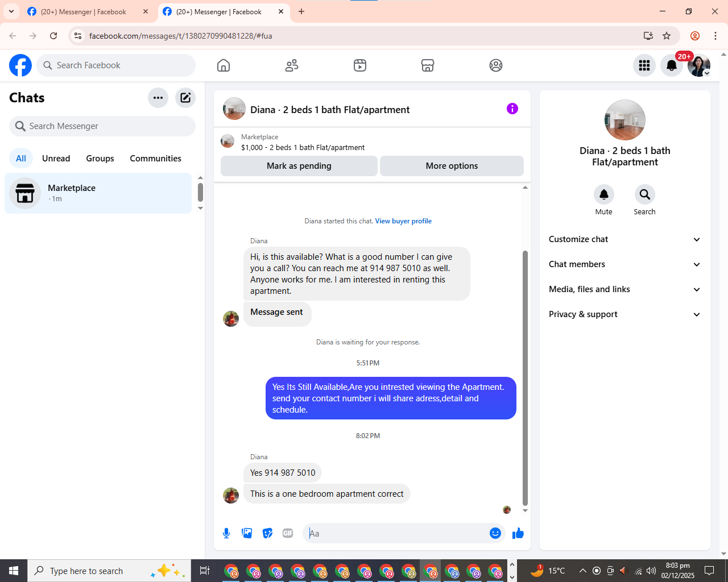
Task: Expand the Customize chat section
Action: tap(625, 239)
